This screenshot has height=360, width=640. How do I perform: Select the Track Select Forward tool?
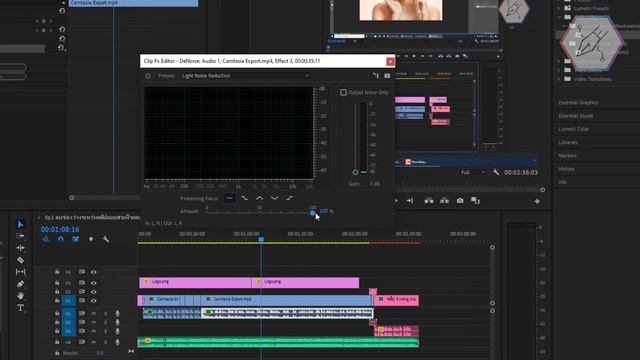[20, 236]
